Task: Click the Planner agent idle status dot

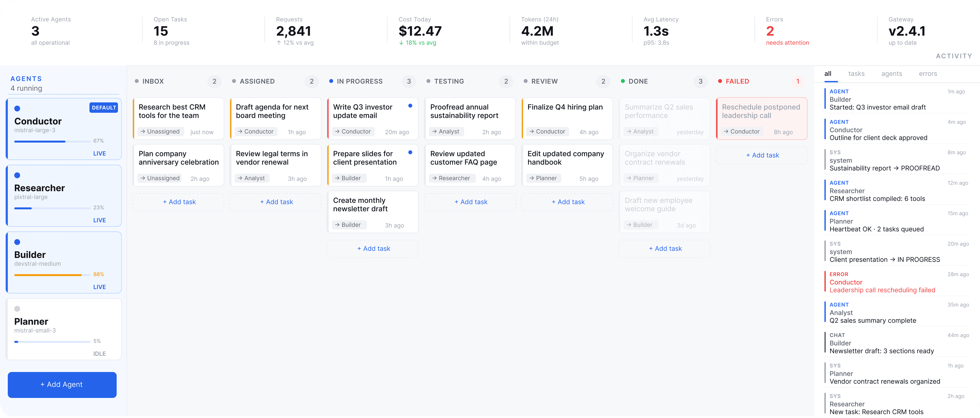Action: pyautogui.click(x=17, y=309)
